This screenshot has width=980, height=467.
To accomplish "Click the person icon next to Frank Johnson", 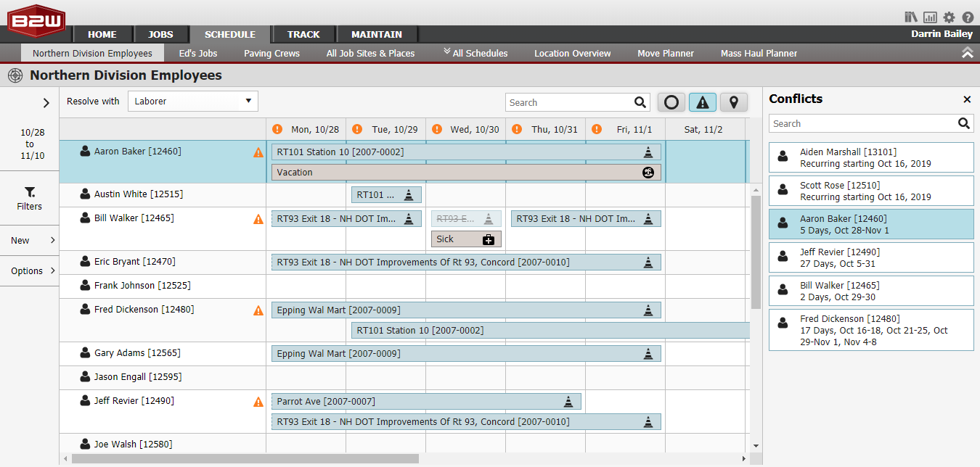I will [85, 285].
